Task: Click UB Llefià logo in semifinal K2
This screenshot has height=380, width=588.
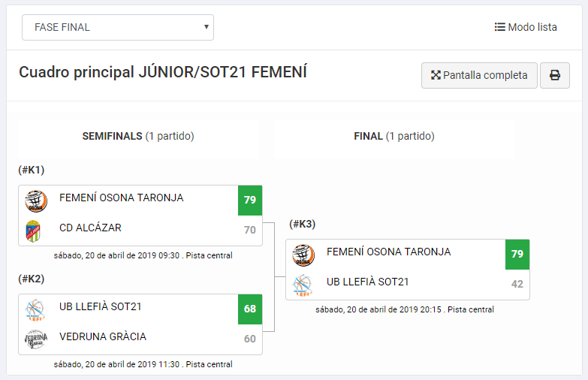Action: 35,310
